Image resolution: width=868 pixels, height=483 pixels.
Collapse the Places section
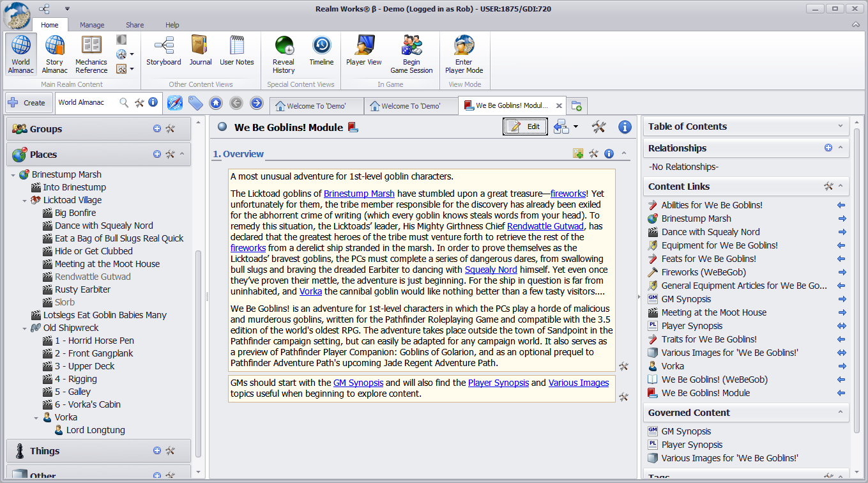tap(182, 154)
